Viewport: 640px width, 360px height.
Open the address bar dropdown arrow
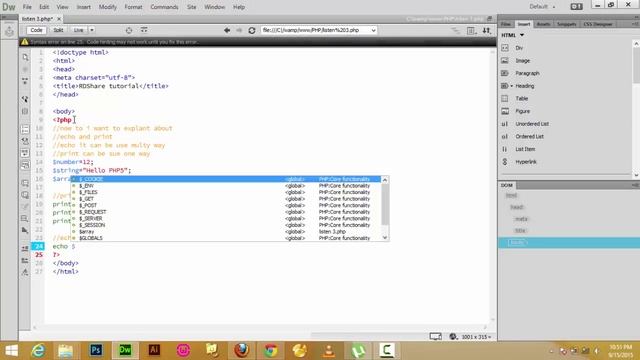(x=373, y=30)
